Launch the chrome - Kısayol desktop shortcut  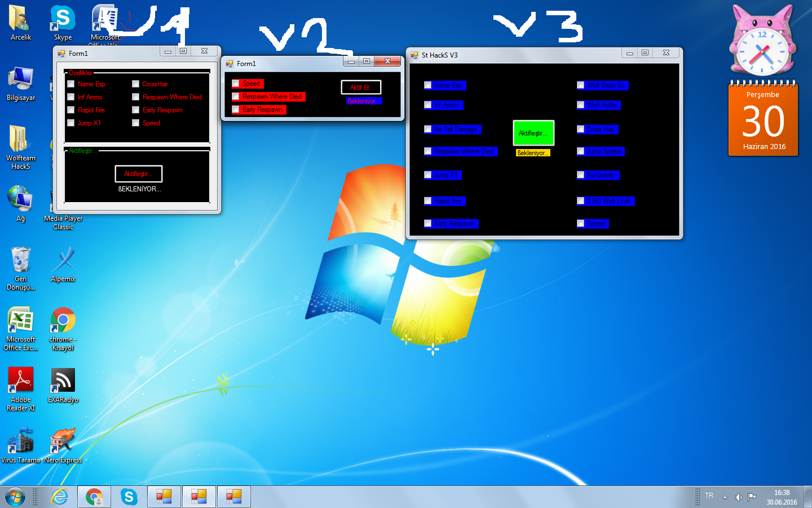63,329
